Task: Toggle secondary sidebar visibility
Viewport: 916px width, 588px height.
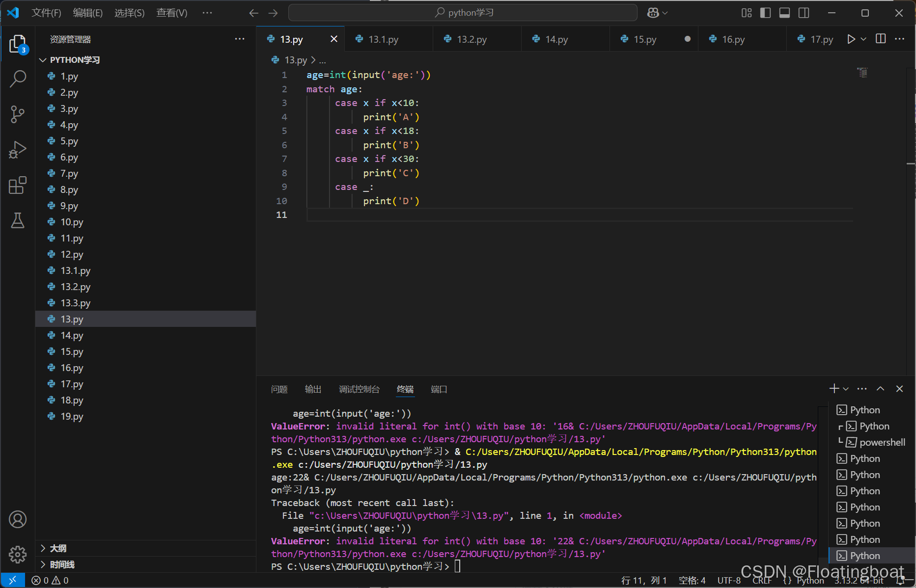Action: pyautogui.click(x=804, y=13)
